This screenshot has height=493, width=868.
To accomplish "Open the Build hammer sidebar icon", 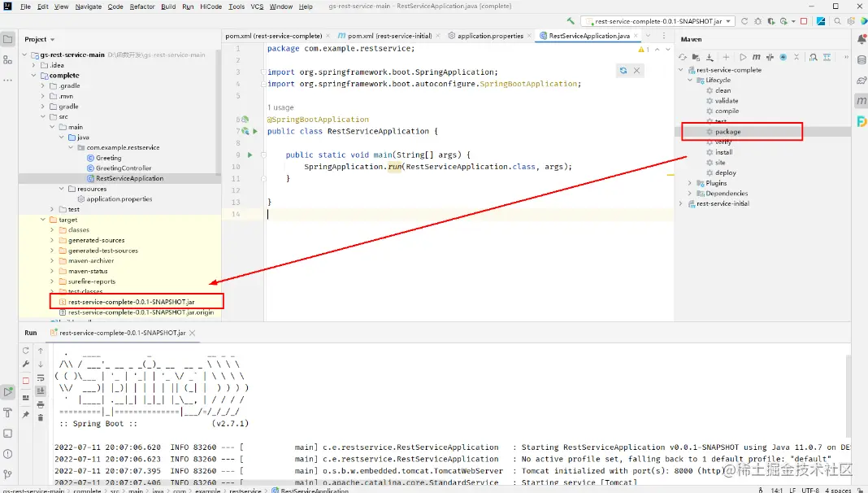I will pyautogui.click(x=8, y=412).
